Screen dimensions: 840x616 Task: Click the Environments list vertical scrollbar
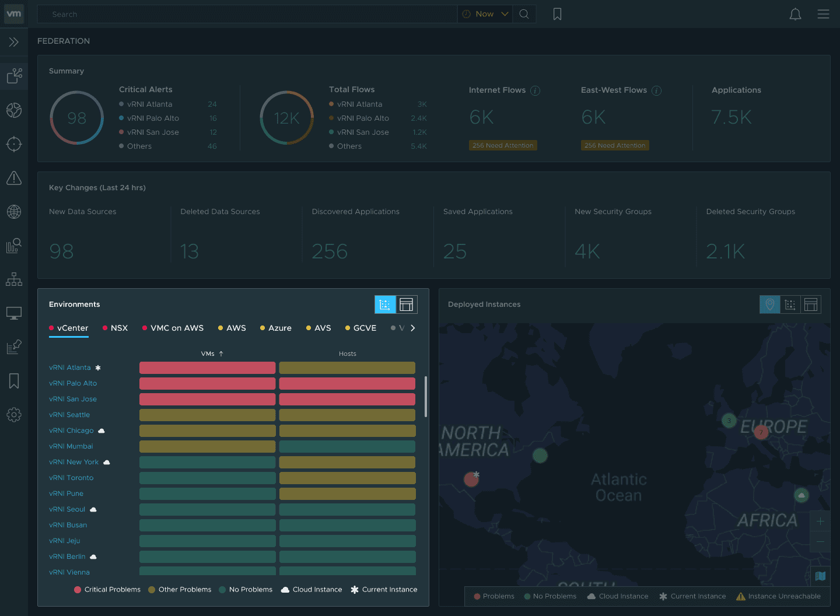point(426,397)
